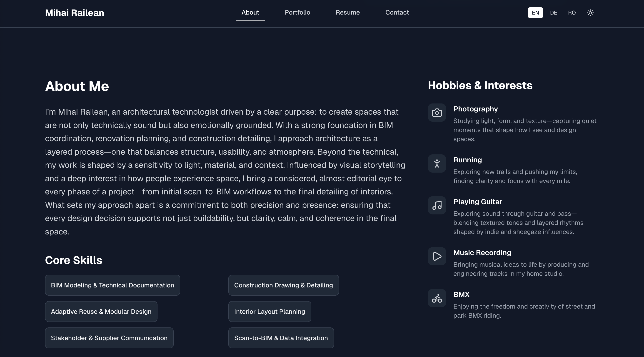Click the Mihai Railean site logo
The image size is (644, 357).
point(75,13)
